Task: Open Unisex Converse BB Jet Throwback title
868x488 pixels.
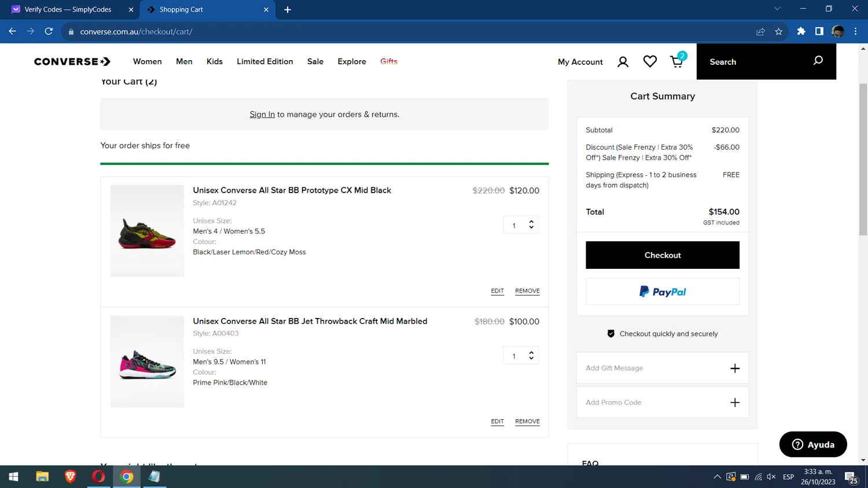Action: click(310, 321)
